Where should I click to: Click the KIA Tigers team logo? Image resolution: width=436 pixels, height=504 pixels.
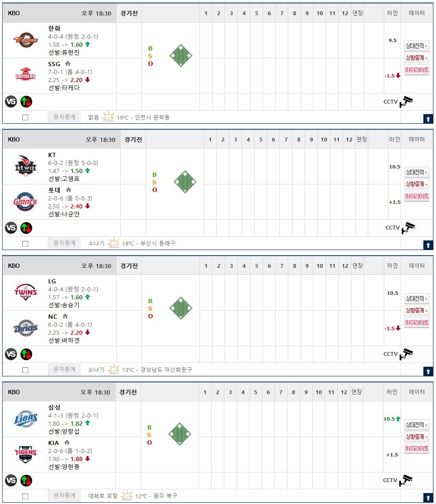click(25, 454)
